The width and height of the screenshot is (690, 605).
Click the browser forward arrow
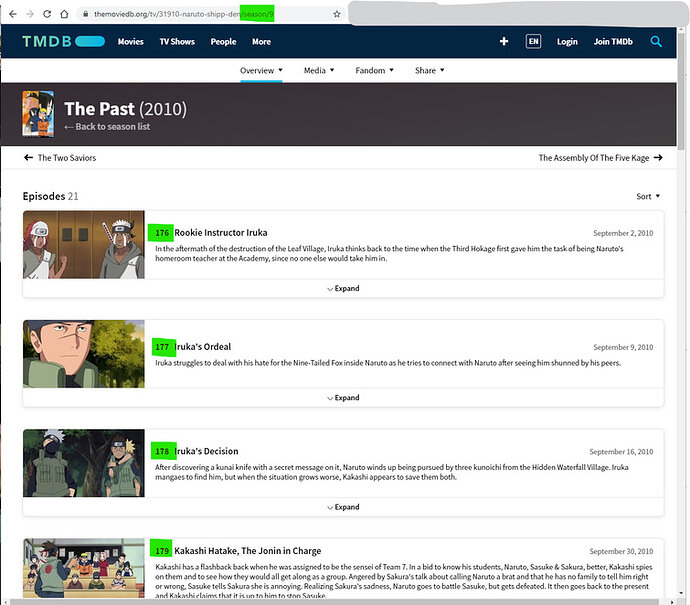pos(30,14)
